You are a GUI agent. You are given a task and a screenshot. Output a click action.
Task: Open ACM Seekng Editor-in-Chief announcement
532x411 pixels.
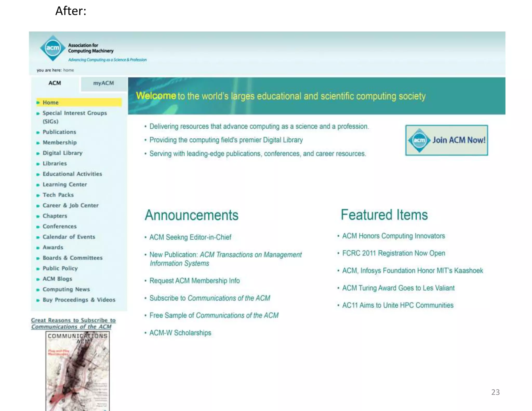pyautogui.click(x=190, y=237)
